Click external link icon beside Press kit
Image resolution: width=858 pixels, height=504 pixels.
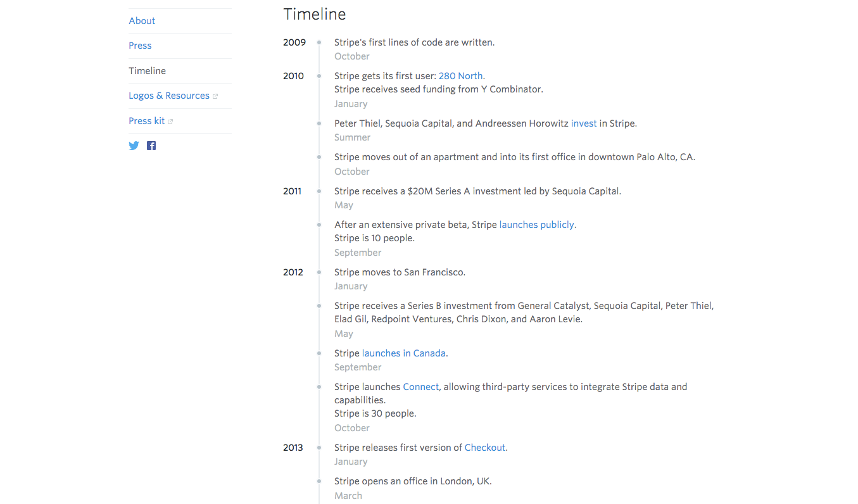coord(170,122)
